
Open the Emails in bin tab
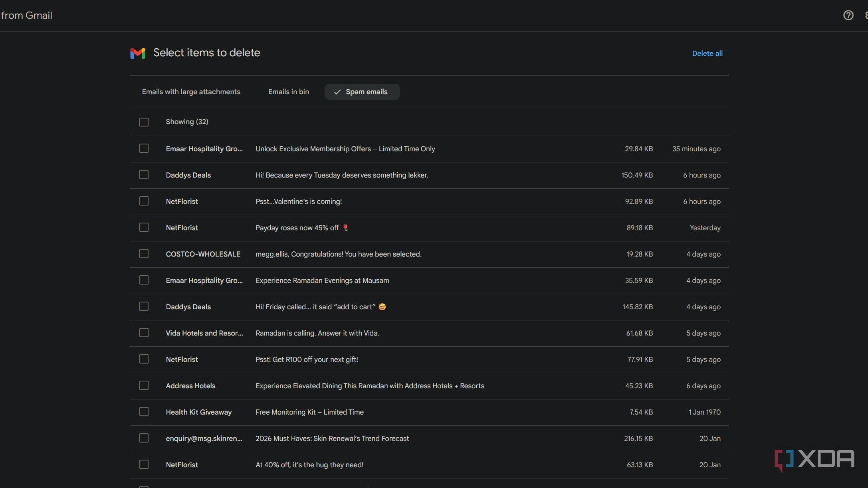click(x=288, y=92)
